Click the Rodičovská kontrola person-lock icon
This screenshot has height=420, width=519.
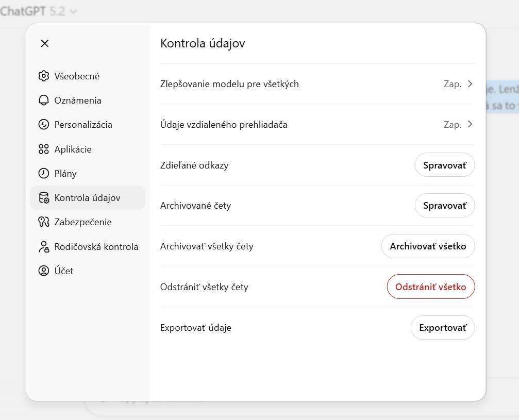[44, 246]
